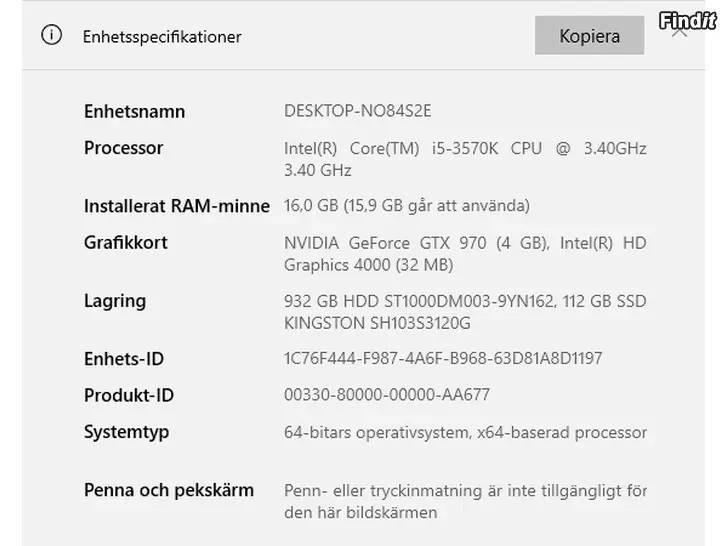Click the Penna och pekskärm label
The height and width of the screenshot is (546, 728).
pos(169,490)
